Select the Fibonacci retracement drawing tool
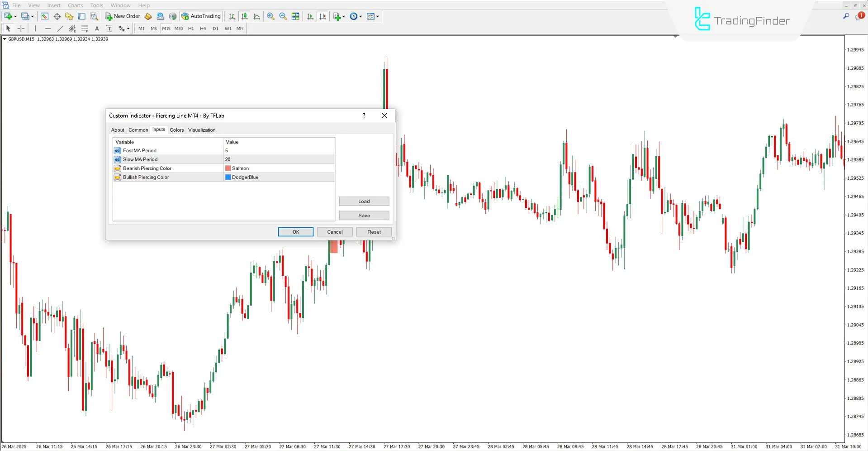Image resolution: width=868 pixels, height=451 pixels. [x=85, y=28]
